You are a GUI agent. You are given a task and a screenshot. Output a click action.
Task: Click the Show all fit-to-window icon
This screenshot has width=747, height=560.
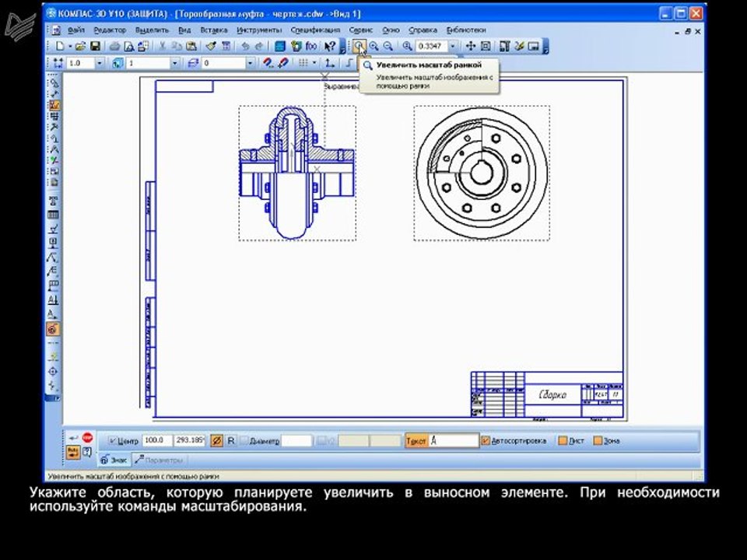(x=486, y=46)
